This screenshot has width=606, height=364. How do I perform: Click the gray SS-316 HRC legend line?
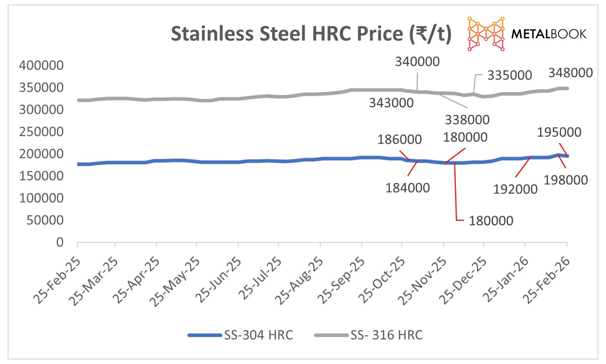coord(331,335)
